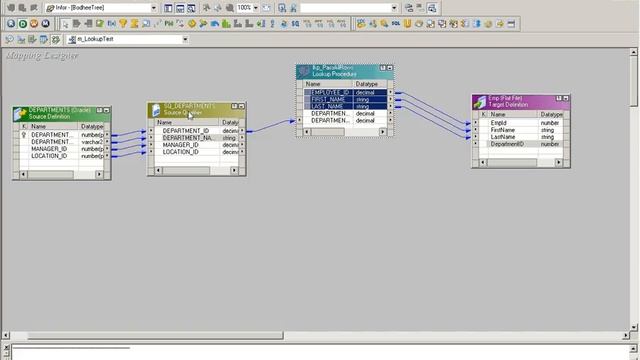Screen dimensions: 640x360
Task: Open the Target Designer tool
Action: point(21,39)
